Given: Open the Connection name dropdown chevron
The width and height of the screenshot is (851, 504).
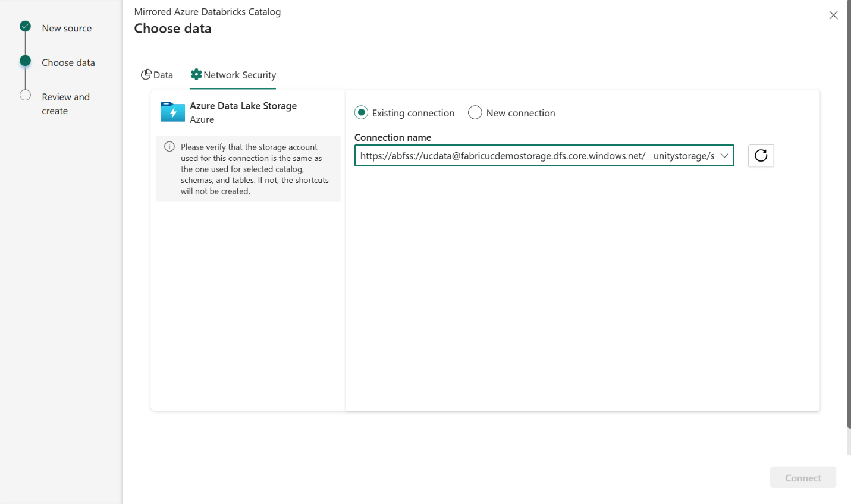Looking at the screenshot, I should (x=724, y=156).
